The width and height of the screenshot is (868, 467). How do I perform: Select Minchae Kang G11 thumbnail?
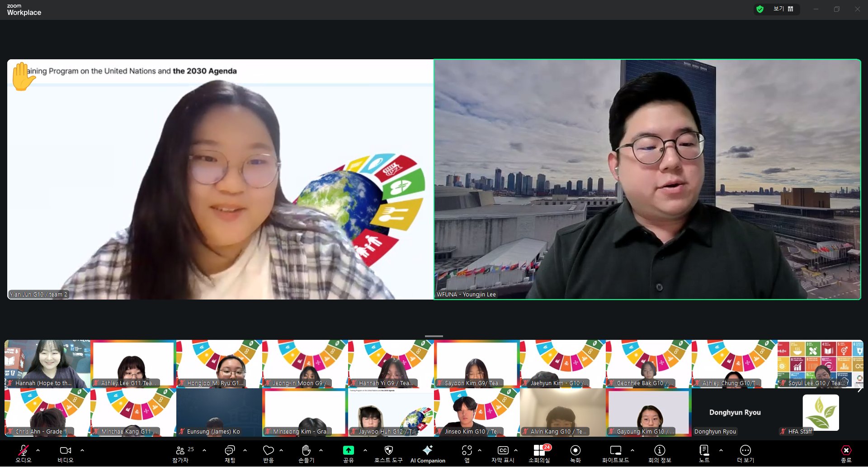click(133, 412)
